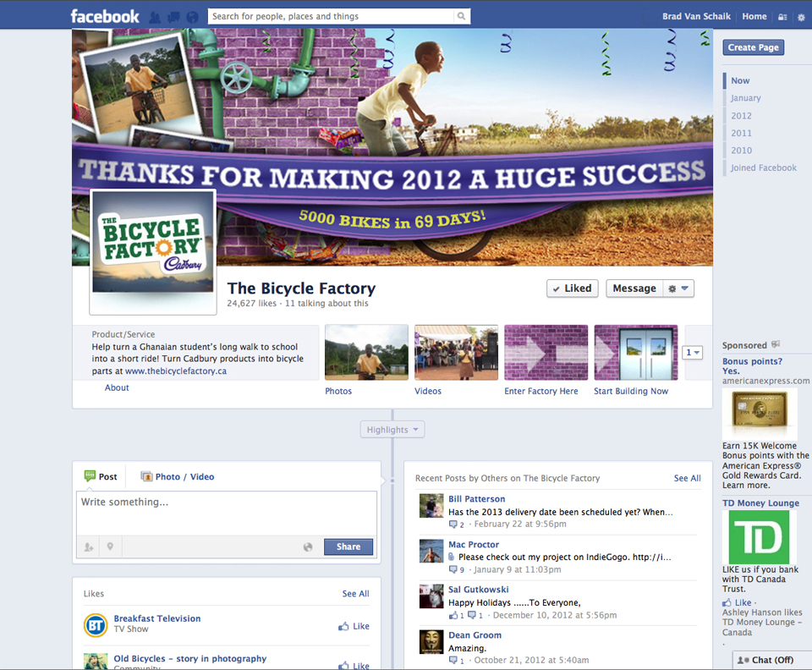Click Mac Proctor's avatar
This screenshot has height=670, width=812.
pos(431,551)
